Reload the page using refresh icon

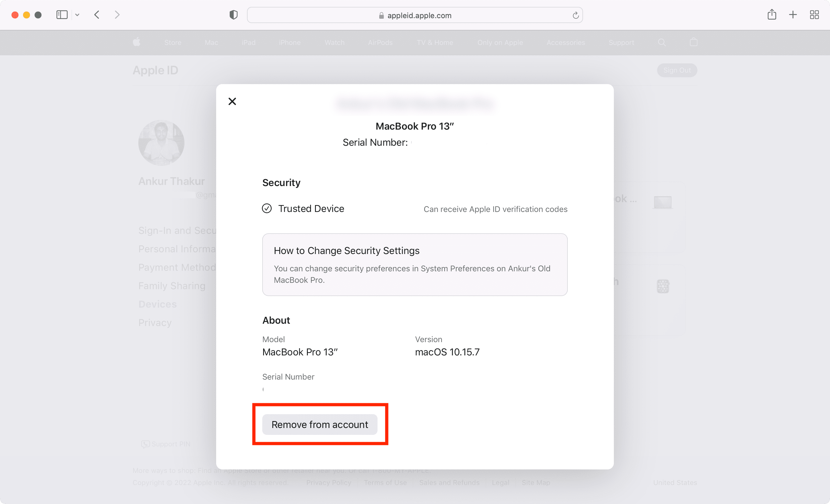pos(575,15)
